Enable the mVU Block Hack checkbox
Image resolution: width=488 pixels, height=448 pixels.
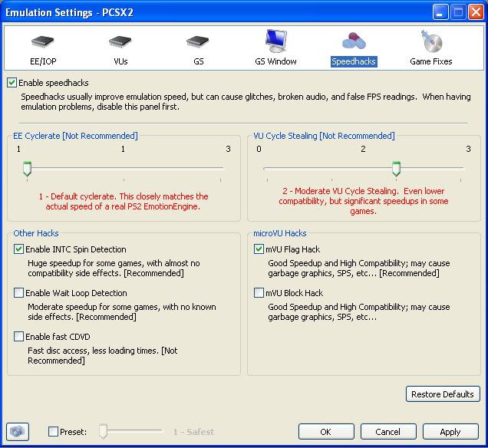coord(259,293)
